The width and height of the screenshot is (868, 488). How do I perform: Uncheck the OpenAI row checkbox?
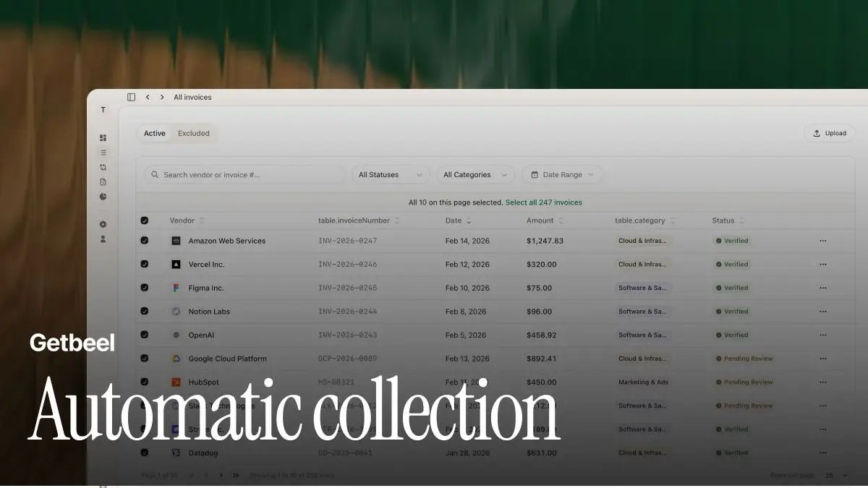pos(144,335)
